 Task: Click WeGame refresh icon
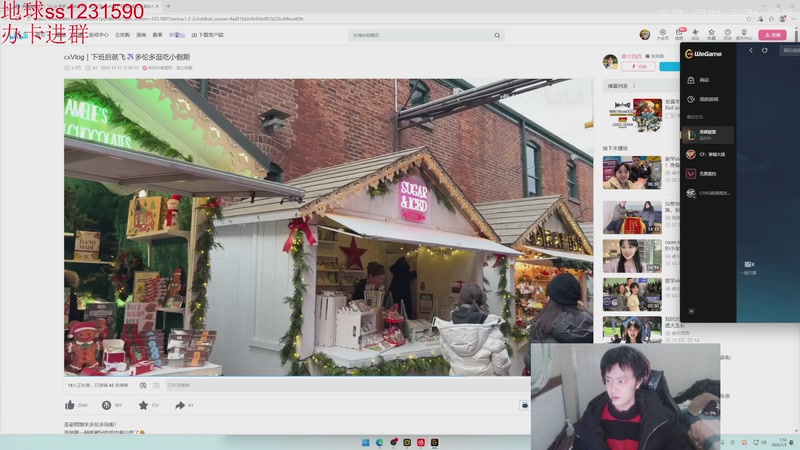tap(764, 50)
